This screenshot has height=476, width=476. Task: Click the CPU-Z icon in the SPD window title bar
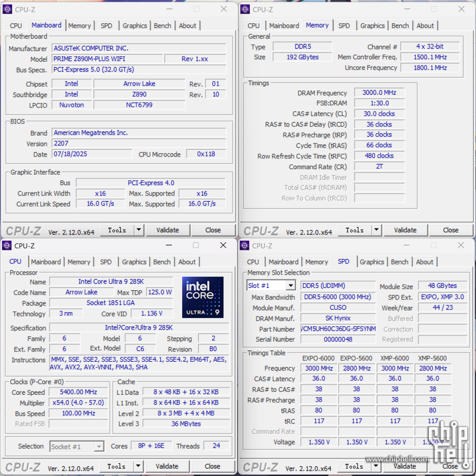pos(245,246)
